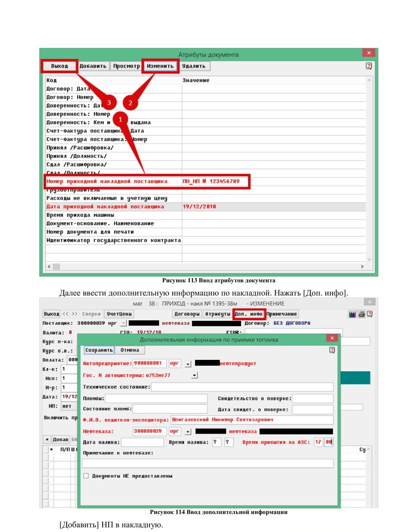Click attributes list horizontal scrollbar right arrow
Screen dimensions: 418x532
(x=362, y=267)
